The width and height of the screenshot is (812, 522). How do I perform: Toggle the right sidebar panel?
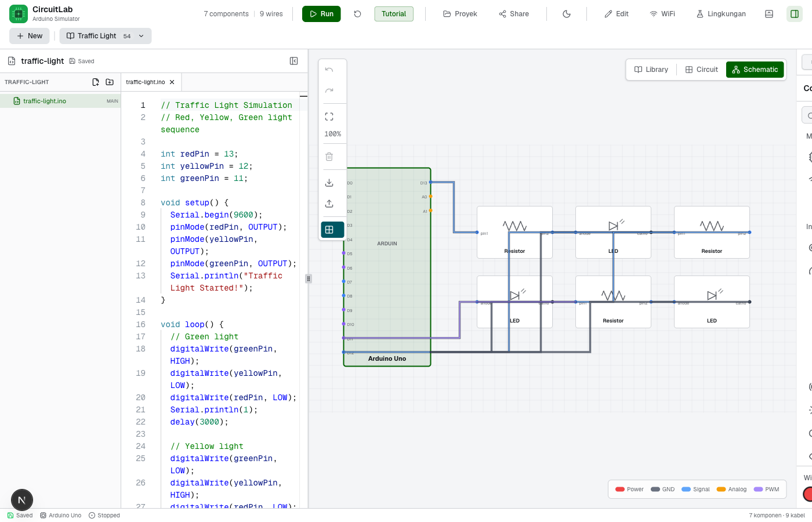point(795,14)
